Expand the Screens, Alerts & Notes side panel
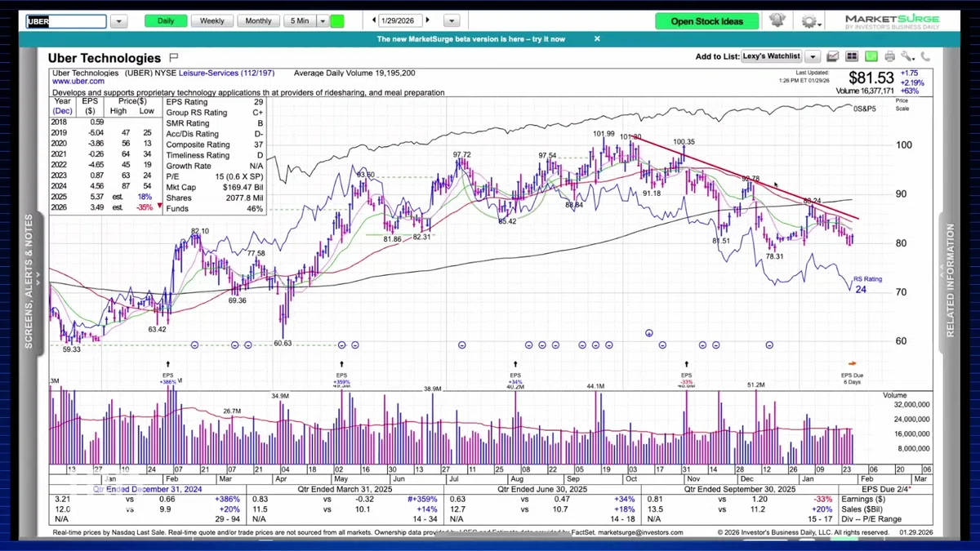980x551 pixels. pos(29,281)
